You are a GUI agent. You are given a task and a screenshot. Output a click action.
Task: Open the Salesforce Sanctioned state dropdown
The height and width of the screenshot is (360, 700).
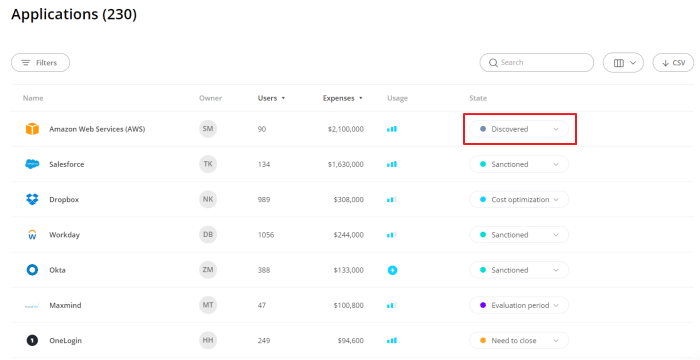(x=519, y=164)
